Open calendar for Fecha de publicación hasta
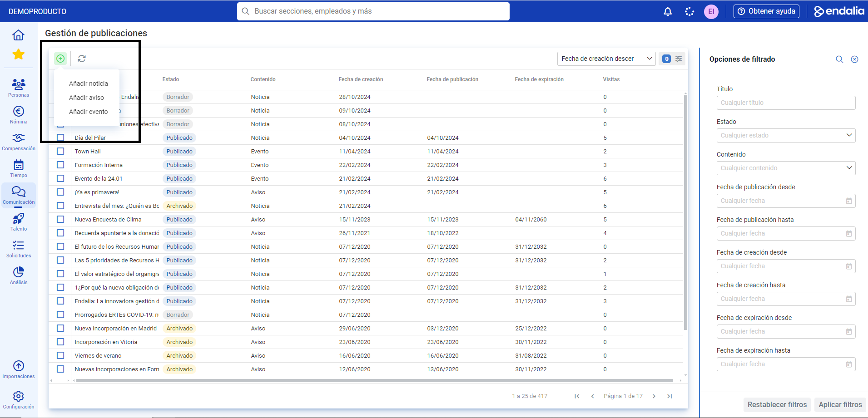The image size is (868, 418). tap(849, 233)
